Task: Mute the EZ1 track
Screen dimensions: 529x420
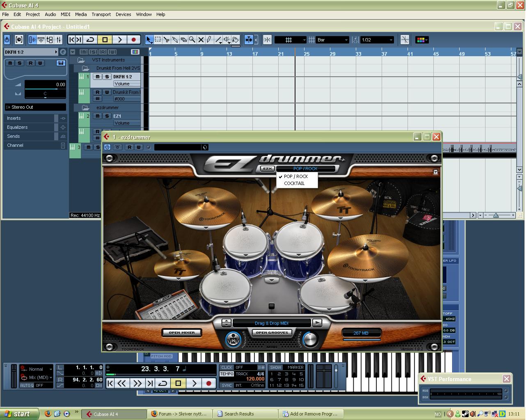Action: coord(98,116)
